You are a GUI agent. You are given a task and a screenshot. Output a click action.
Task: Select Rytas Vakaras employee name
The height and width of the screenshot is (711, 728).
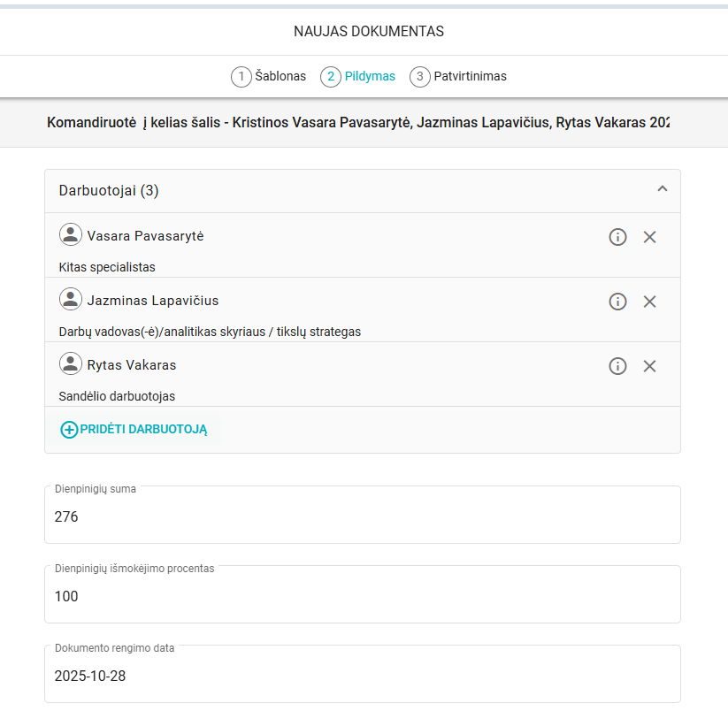click(132, 365)
